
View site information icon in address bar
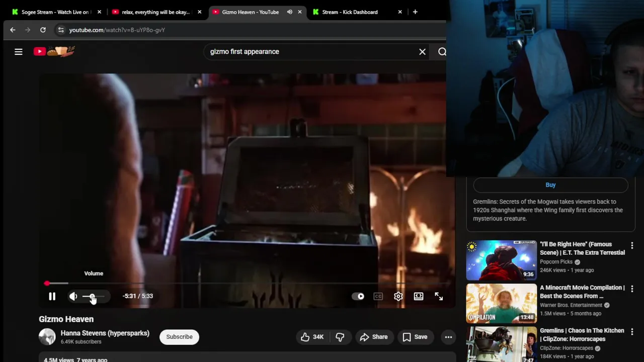click(x=61, y=30)
